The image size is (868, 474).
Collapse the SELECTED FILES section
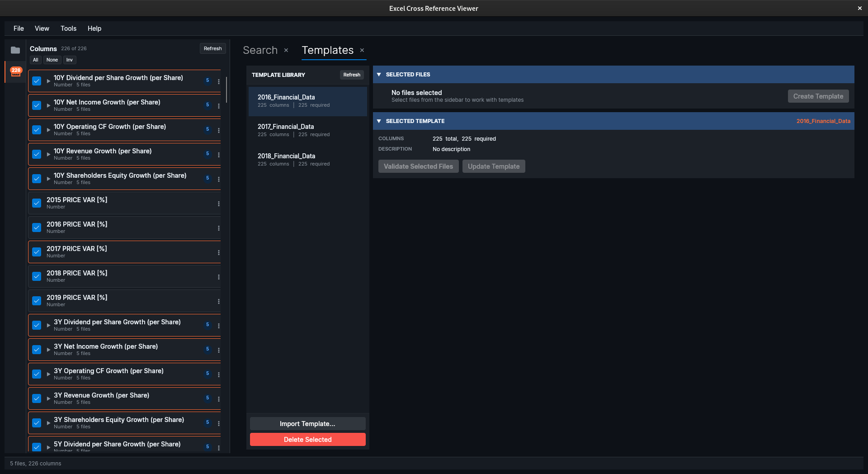coord(379,75)
